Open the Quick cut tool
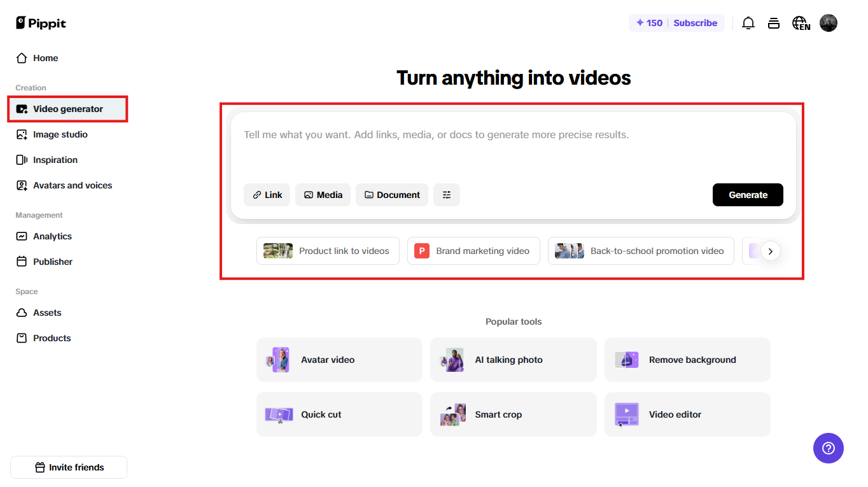Viewport: 868px width, 487px height. click(x=339, y=414)
